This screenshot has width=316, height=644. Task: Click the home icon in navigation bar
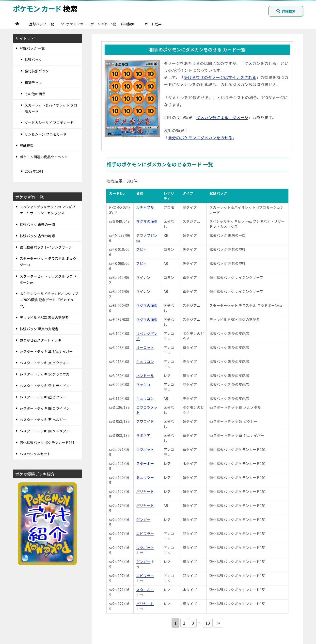point(17,24)
